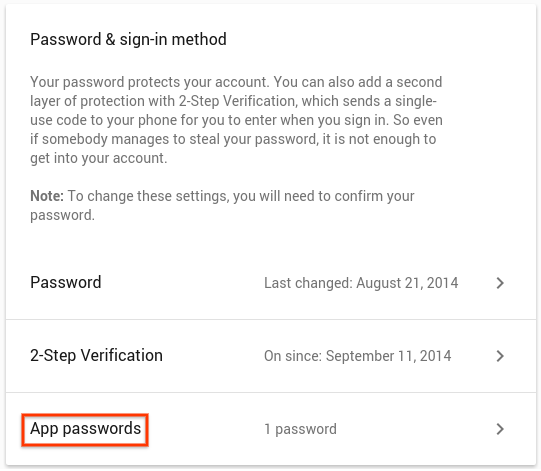Click "confirm your password" note text
Viewport: 541px width, 471px height.
click(x=222, y=206)
